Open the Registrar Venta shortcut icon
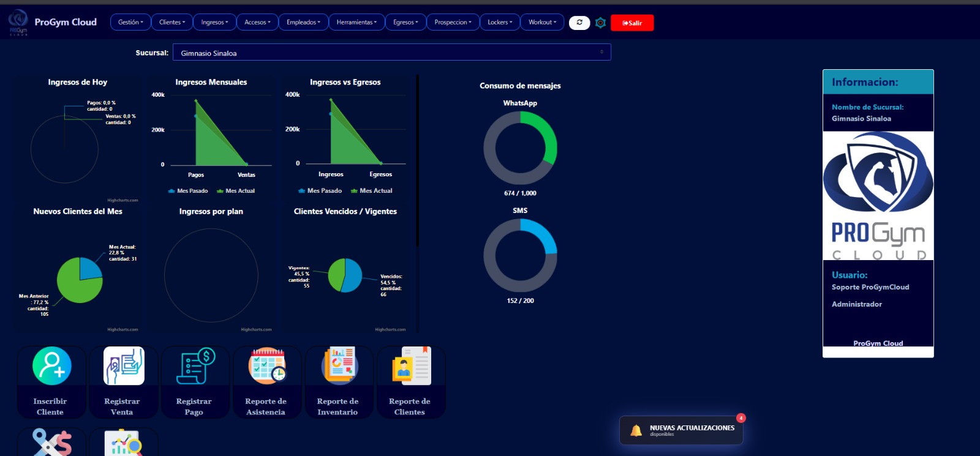Screen dimensions: 980x456 tap(124, 366)
